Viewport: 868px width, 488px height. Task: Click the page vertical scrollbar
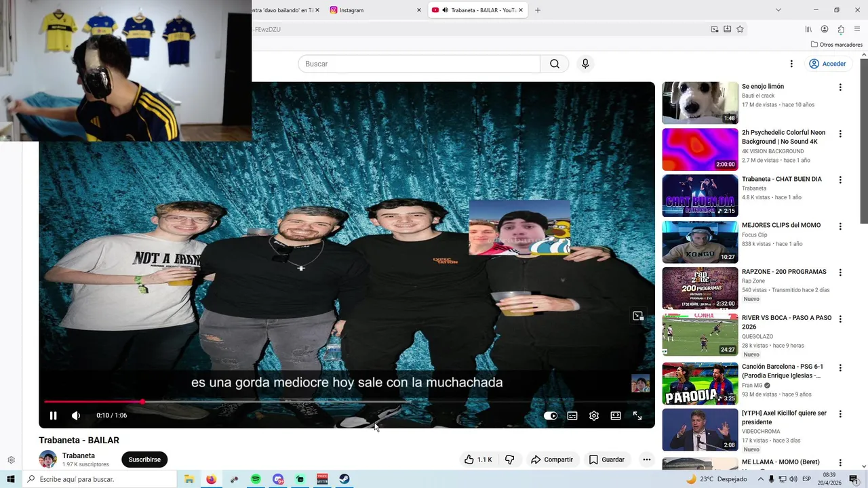pyautogui.click(x=863, y=141)
